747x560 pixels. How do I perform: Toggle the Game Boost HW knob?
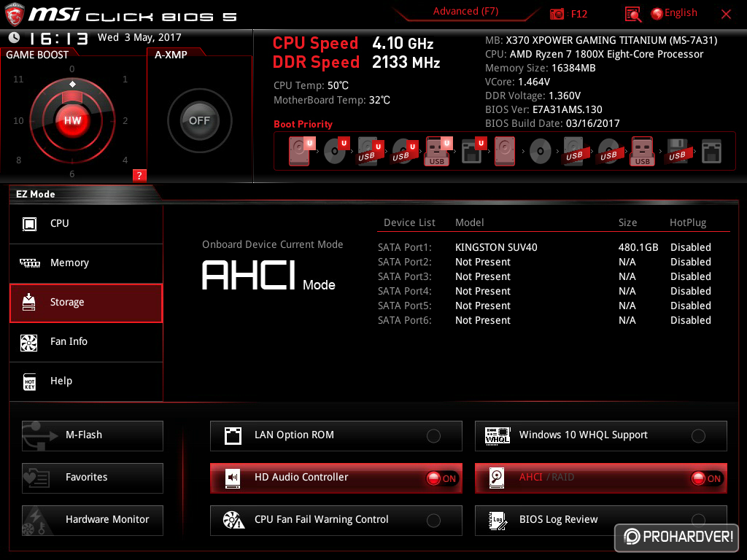click(x=72, y=120)
